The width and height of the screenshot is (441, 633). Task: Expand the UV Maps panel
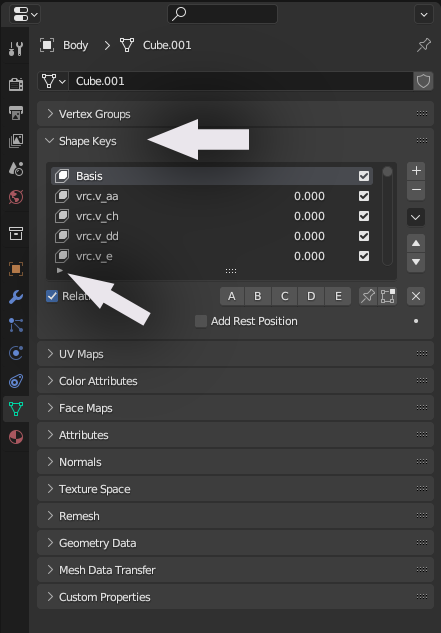click(50, 354)
